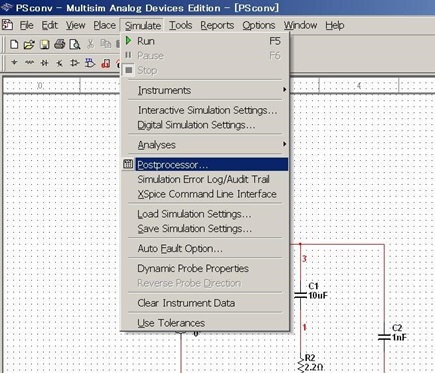The width and height of the screenshot is (435, 373).
Task: Place a source component (ground symbol icon)
Action: tap(14, 62)
